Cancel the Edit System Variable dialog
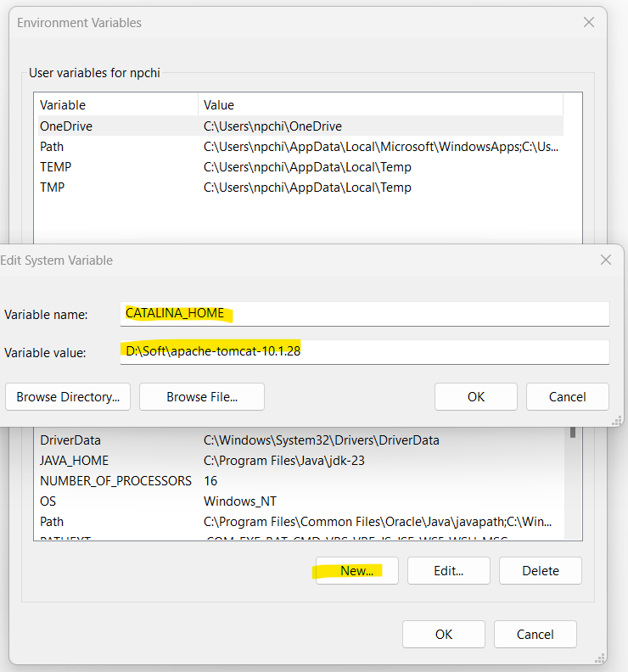The height and width of the screenshot is (672, 628). tap(567, 396)
